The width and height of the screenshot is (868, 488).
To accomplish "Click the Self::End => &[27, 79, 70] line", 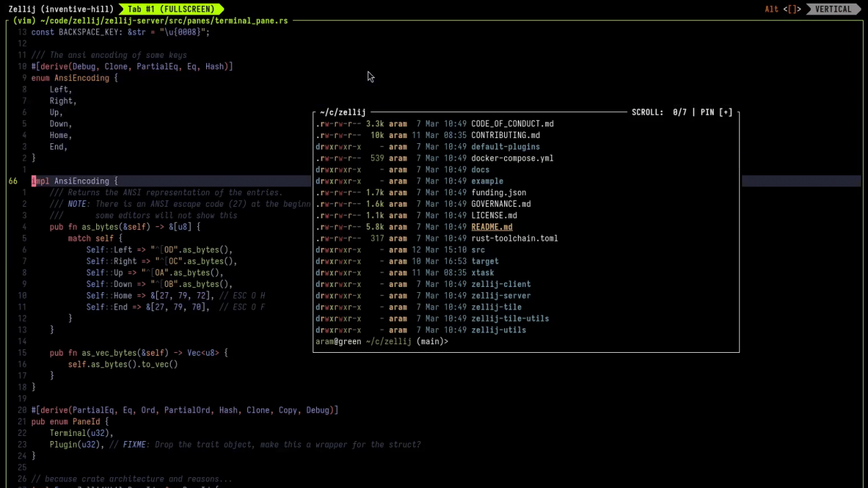I will tap(176, 307).
